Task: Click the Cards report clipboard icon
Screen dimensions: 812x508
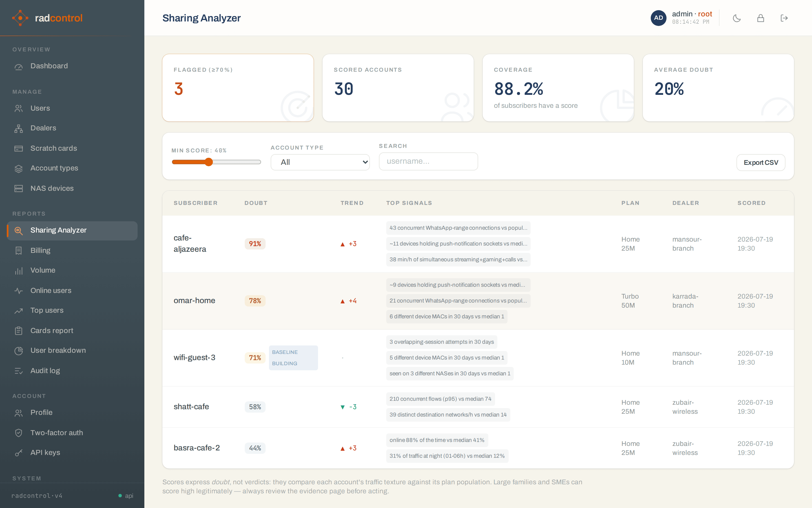Action: (19, 330)
